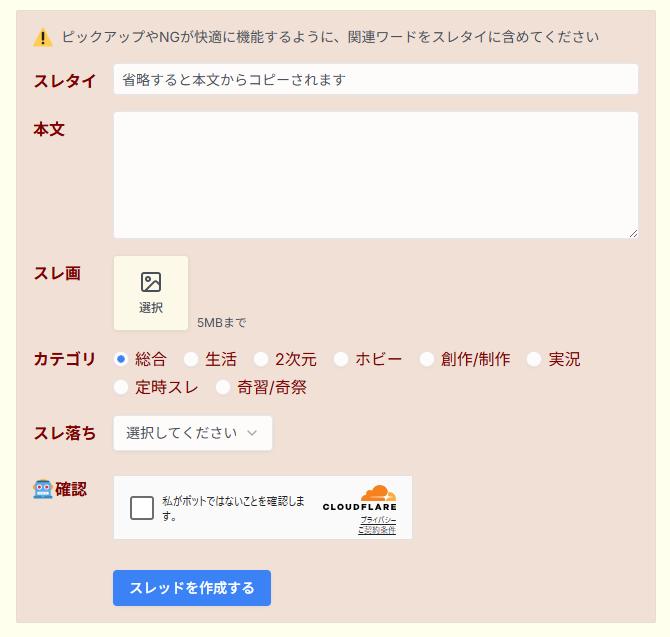Select the 実況 category radio button

[x=534, y=359]
